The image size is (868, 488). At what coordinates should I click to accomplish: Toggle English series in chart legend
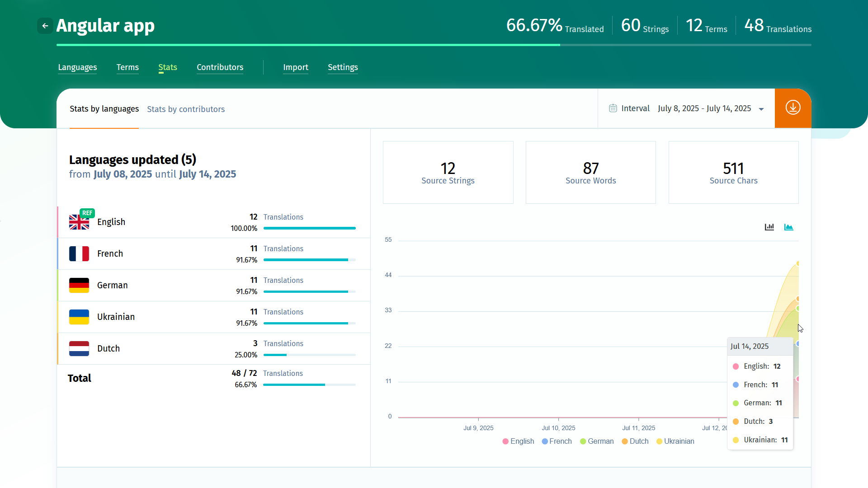518,441
